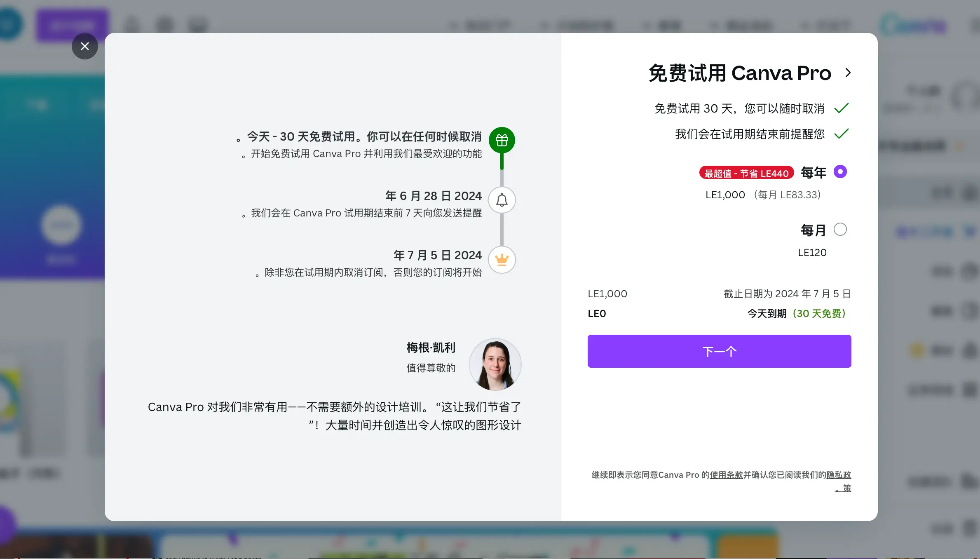This screenshot has width=980, height=559.
Task: Click the checkmark beside 免费试用 30 天
Action: (841, 108)
